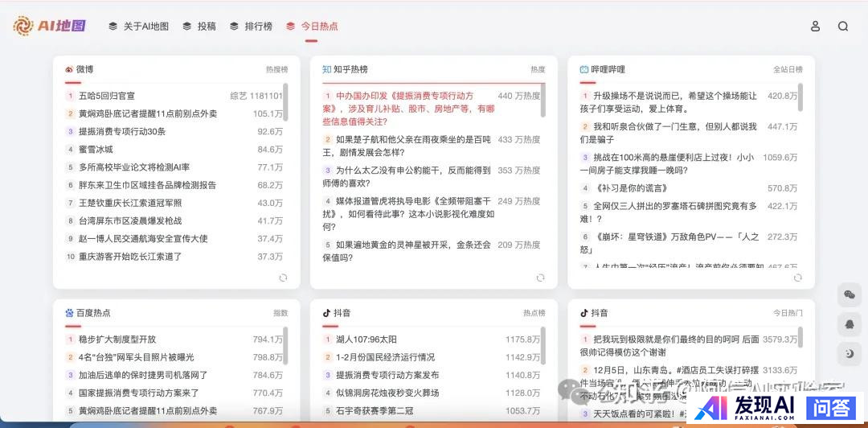Open 国家提振消费专项行动方案来了 entry

pos(138,393)
